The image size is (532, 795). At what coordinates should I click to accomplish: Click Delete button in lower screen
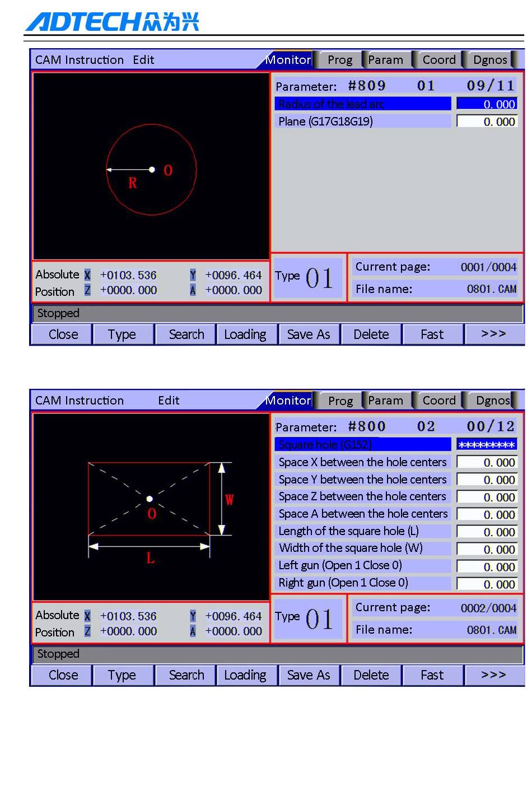coord(371,675)
